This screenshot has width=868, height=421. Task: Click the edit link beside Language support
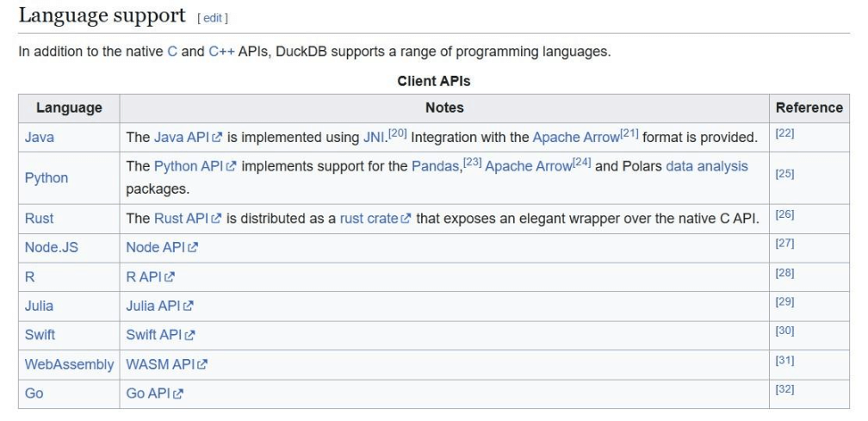213,18
